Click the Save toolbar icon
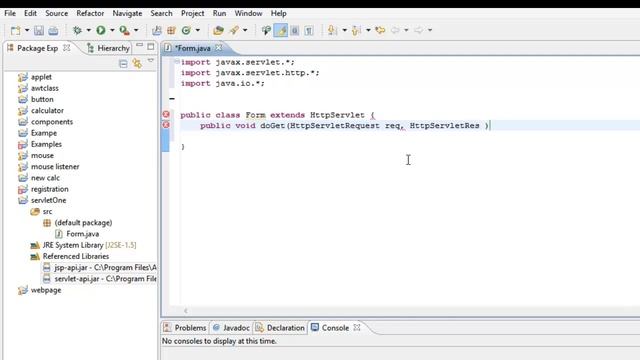Image resolution: width=640 pixels, height=360 pixels. [x=39, y=30]
